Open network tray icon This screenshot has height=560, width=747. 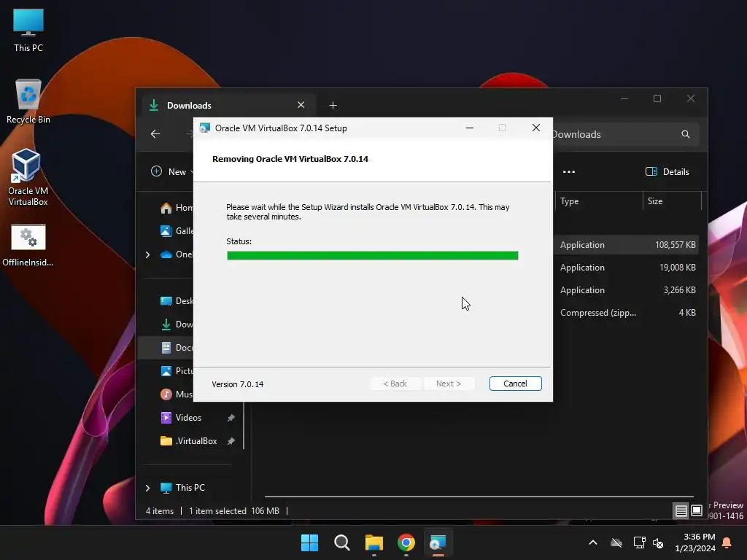(639, 542)
